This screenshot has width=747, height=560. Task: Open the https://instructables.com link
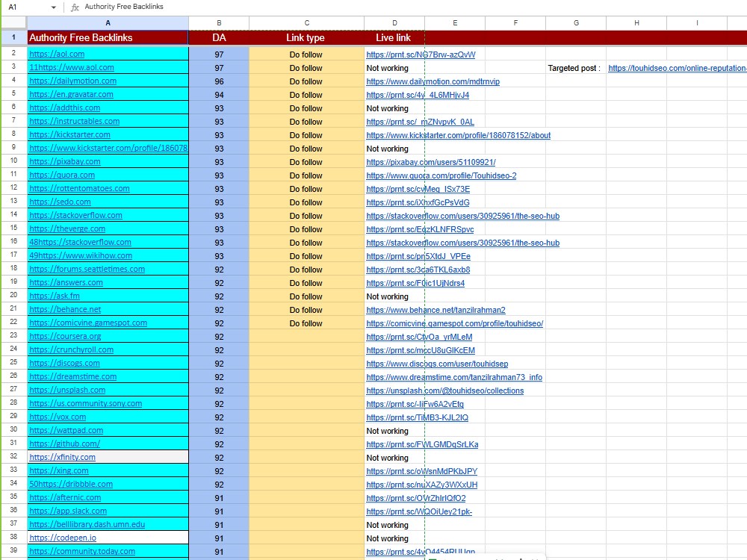coord(74,121)
